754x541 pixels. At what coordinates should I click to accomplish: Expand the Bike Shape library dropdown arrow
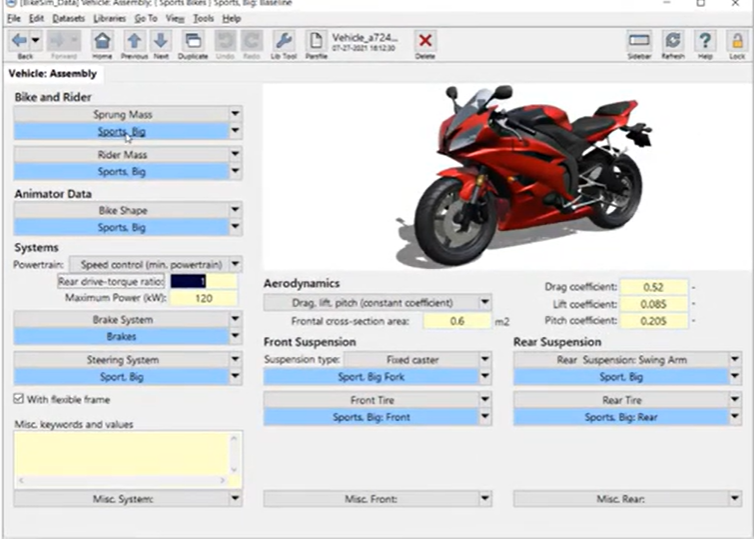[235, 210]
